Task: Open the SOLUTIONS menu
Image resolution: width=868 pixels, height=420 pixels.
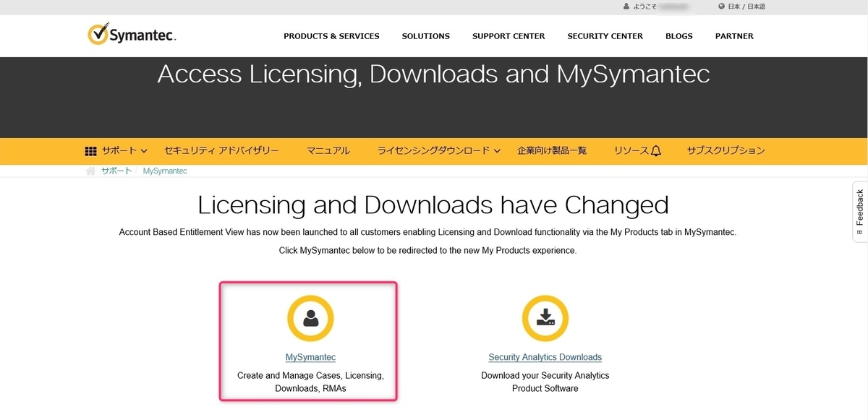Action: (426, 36)
